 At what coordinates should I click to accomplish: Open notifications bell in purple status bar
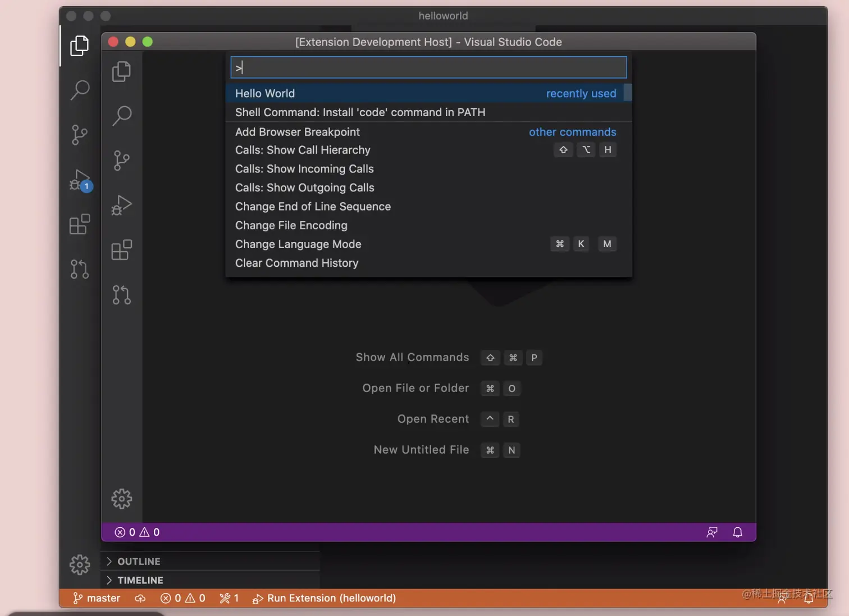pyautogui.click(x=738, y=532)
